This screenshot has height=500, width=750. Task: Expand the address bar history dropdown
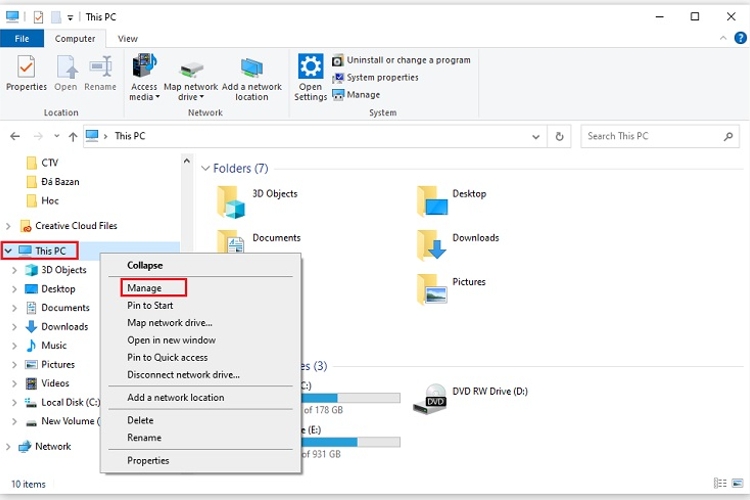536,137
